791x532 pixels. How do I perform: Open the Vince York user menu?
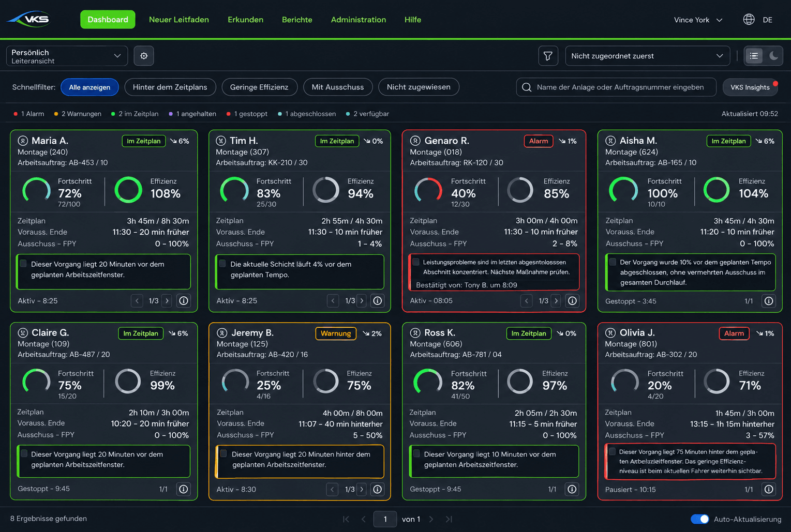click(x=698, y=20)
